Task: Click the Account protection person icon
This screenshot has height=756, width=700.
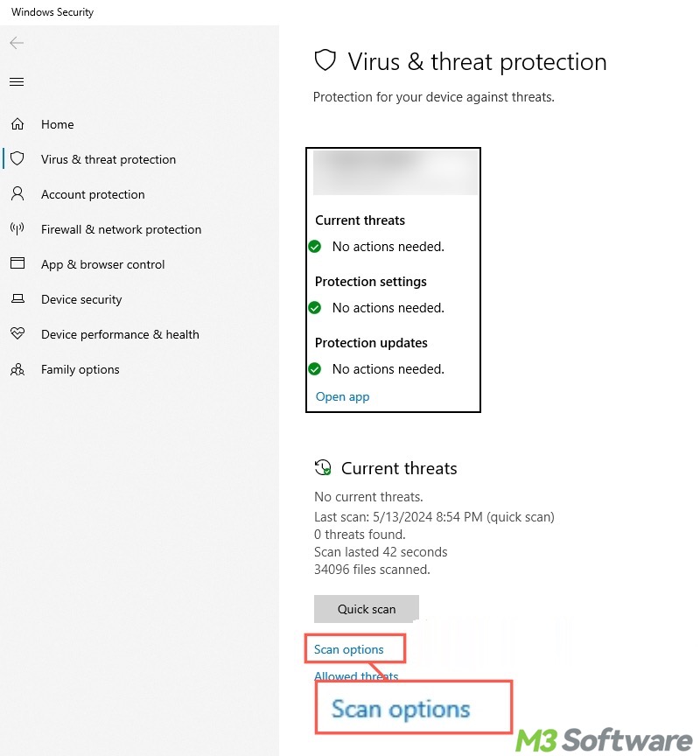Action: [x=17, y=194]
